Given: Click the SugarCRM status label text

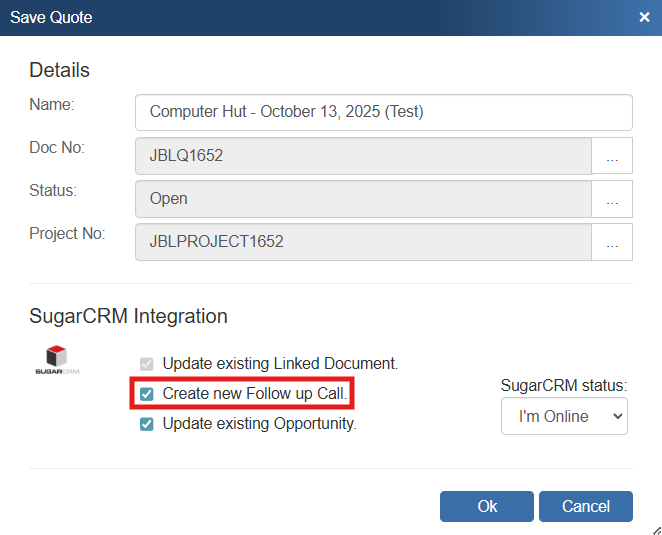Looking at the screenshot, I should [x=564, y=385].
